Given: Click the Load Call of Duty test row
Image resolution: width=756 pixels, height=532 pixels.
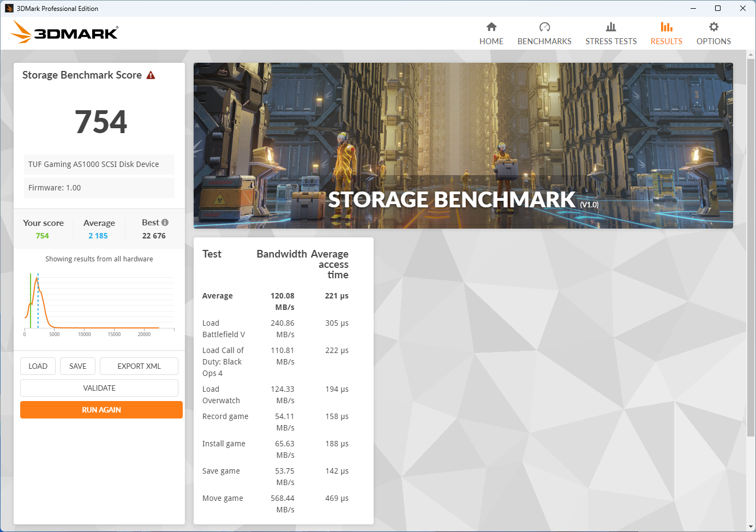Looking at the screenshot, I should tap(275, 362).
